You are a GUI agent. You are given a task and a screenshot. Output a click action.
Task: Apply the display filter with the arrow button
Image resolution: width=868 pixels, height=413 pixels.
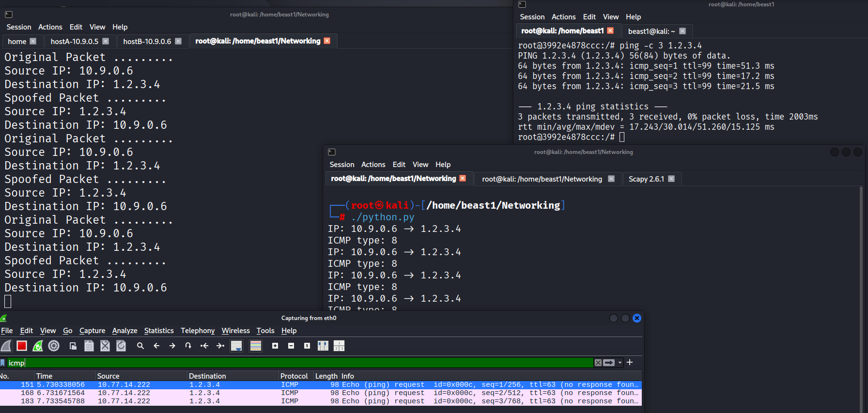(609, 363)
